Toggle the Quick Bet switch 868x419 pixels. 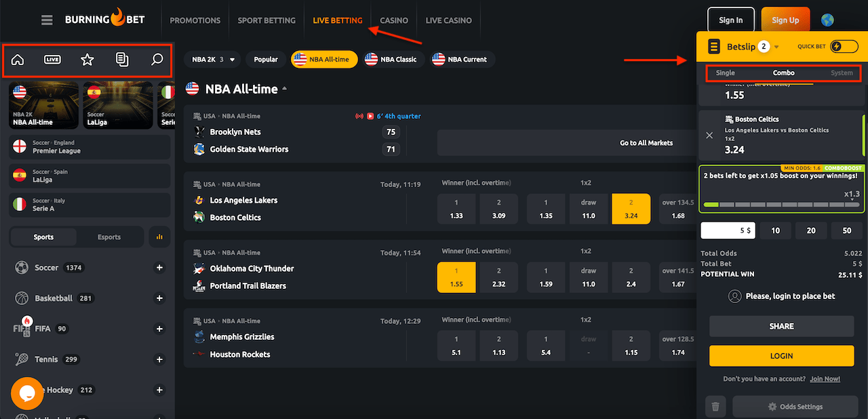844,46
